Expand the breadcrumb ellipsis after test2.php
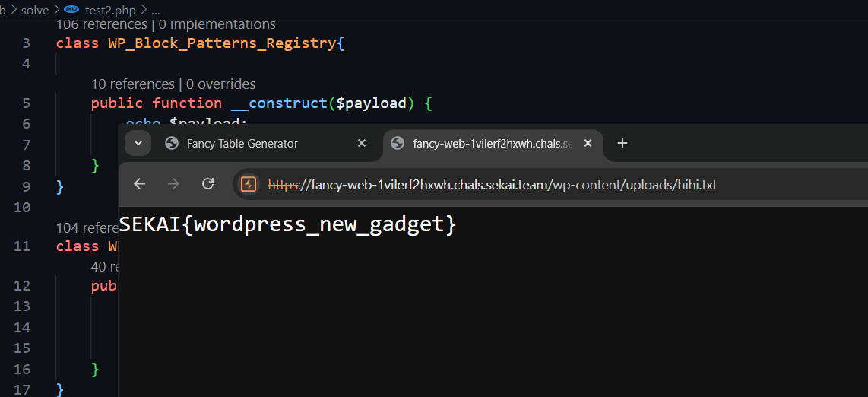The image size is (868, 397). pyautogui.click(x=155, y=11)
